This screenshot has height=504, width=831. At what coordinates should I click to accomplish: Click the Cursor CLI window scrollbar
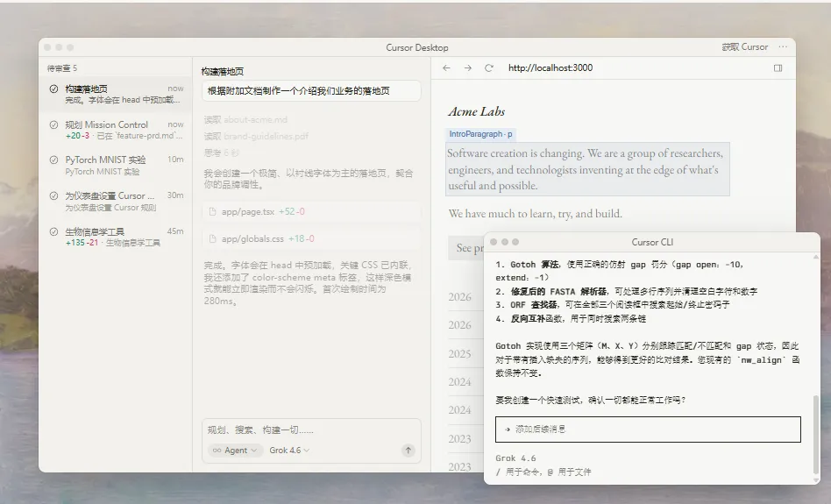click(x=815, y=435)
